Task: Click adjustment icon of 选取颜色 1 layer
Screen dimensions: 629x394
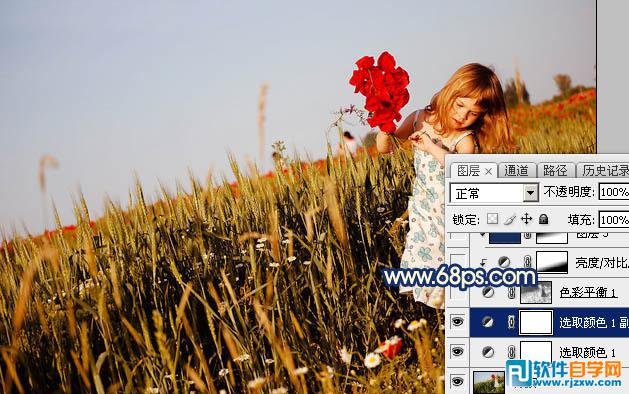Action: (488, 352)
